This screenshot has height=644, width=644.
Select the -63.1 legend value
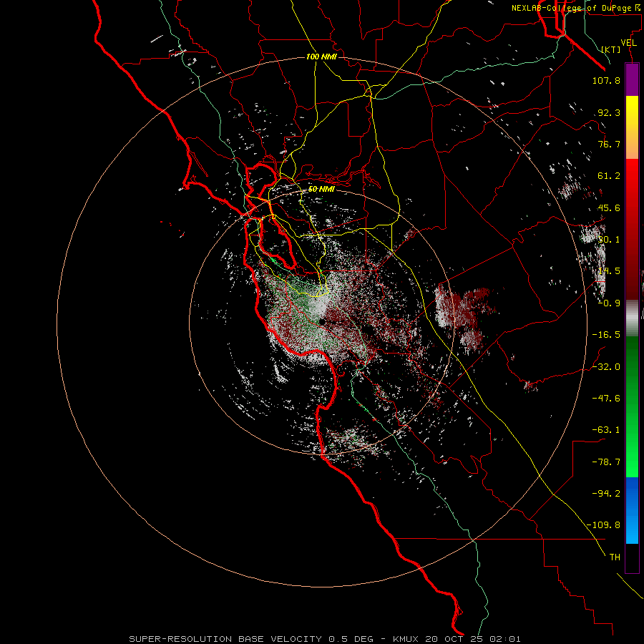point(606,430)
